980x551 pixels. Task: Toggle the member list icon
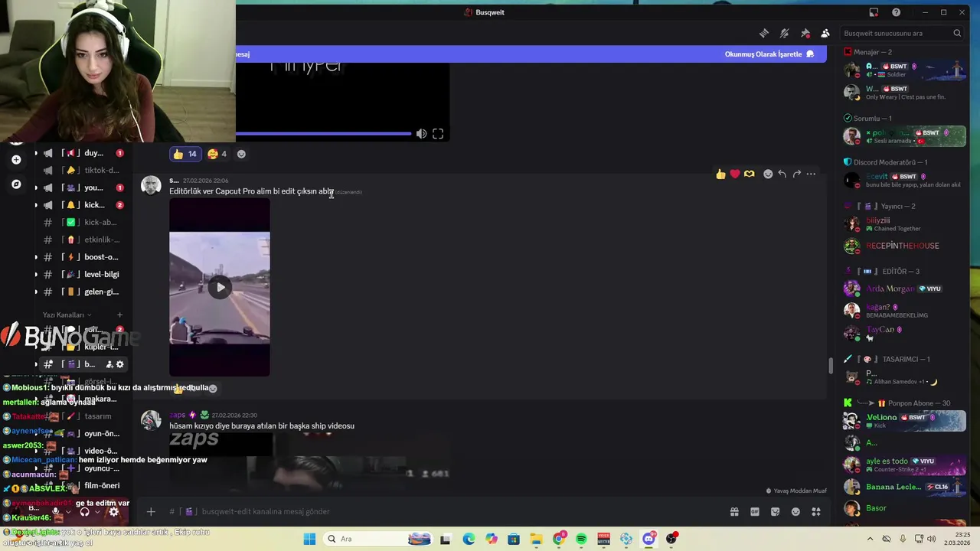[825, 33]
